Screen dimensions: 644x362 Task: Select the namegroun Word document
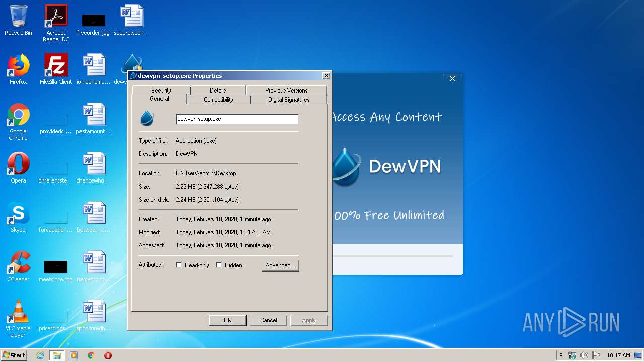tap(94, 266)
